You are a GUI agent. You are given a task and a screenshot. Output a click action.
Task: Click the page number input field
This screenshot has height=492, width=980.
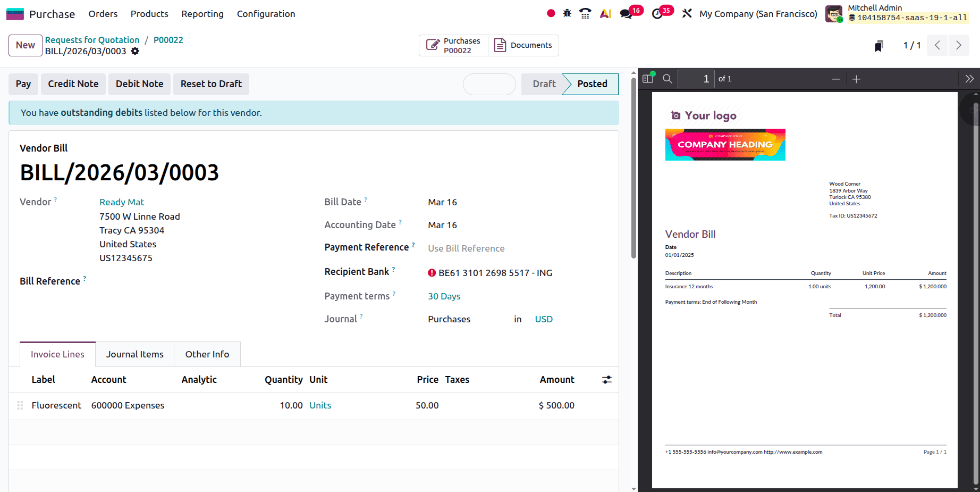click(x=696, y=78)
